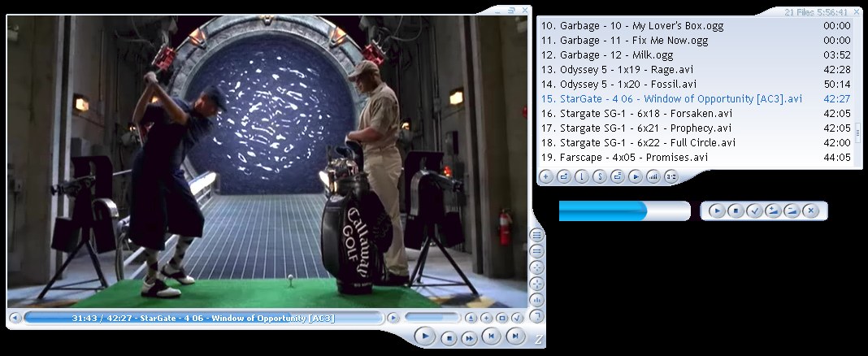This screenshot has width=868, height=356.
Task: Click the two-line icon on player side strip
Action: tap(536, 251)
